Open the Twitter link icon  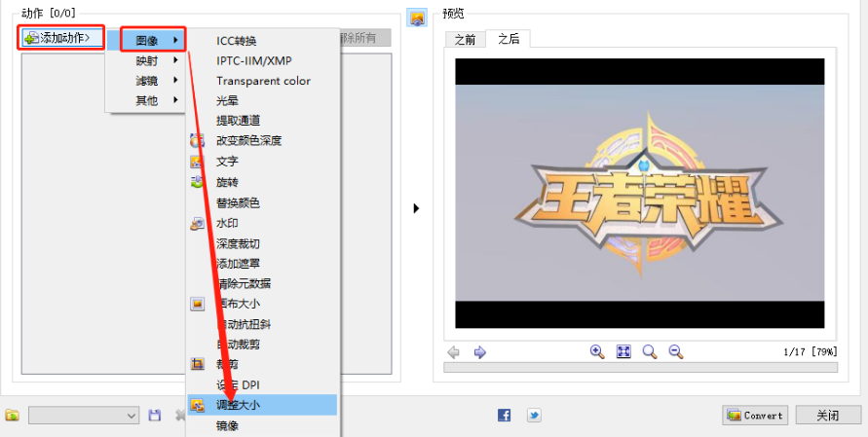(x=534, y=415)
